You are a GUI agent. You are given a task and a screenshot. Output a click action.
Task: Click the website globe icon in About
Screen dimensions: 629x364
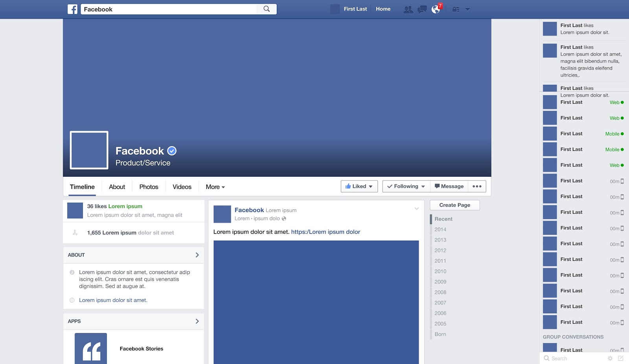(x=72, y=300)
